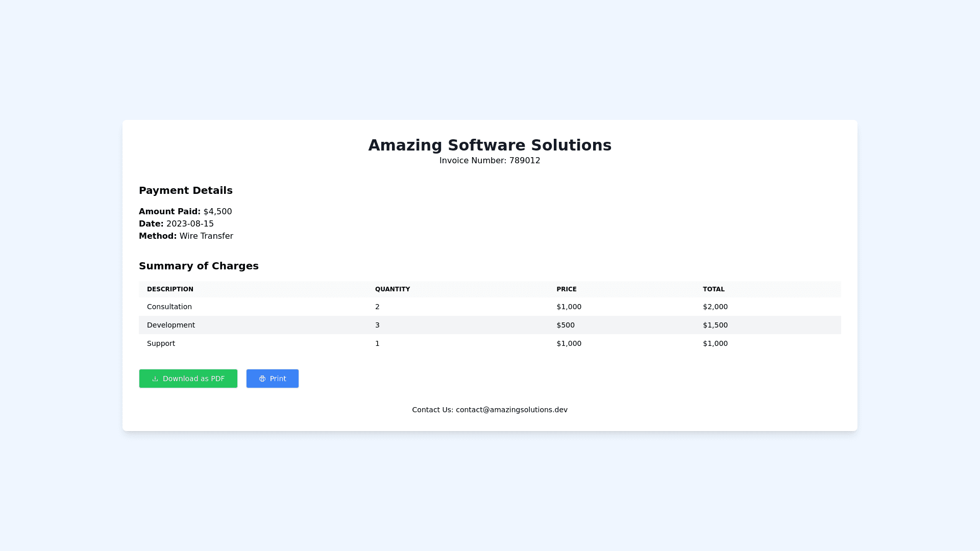980x551 pixels.
Task: Select the Development row description
Action: click(x=171, y=325)
